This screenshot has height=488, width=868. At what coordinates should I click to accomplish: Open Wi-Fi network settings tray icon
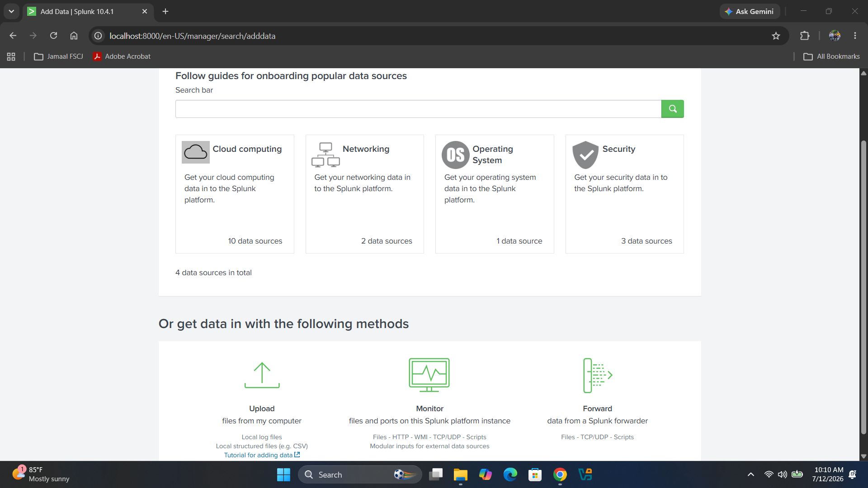click(769, 474)
